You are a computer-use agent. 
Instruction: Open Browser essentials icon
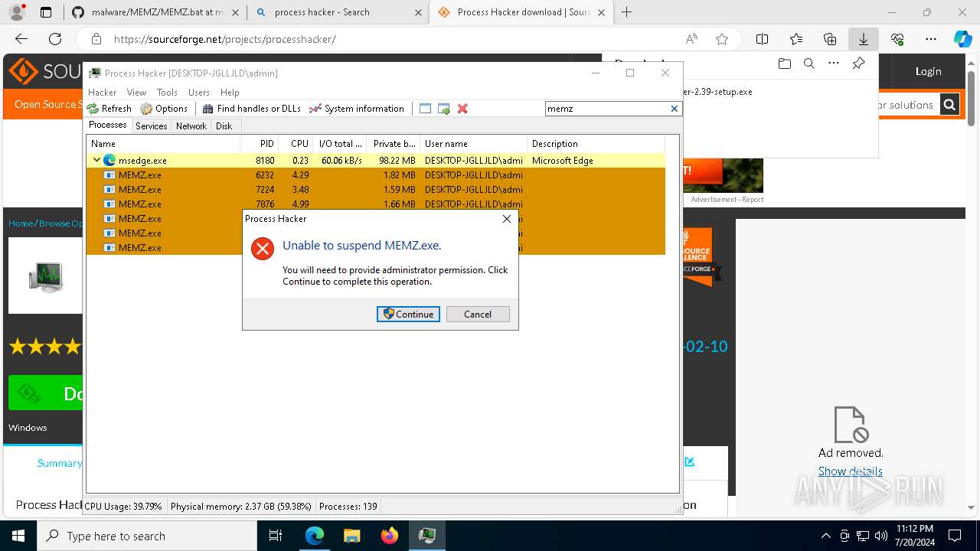pyautogui.click(x=897, y=39)
